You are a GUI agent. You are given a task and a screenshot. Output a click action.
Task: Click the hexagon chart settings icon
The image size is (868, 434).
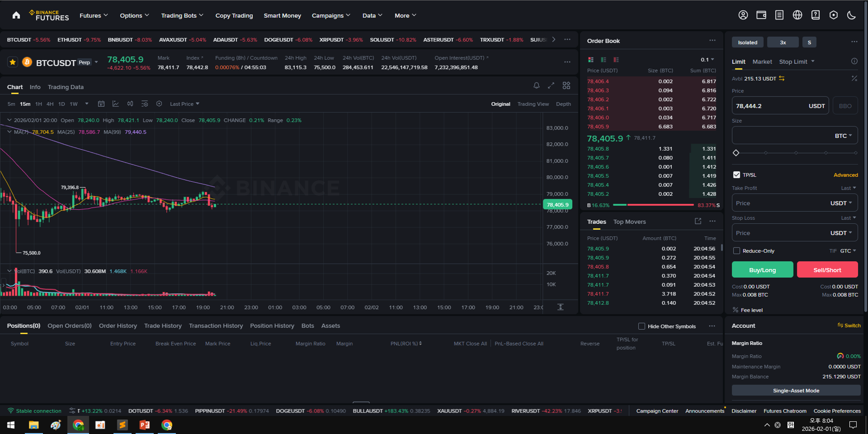click(159, 104)
